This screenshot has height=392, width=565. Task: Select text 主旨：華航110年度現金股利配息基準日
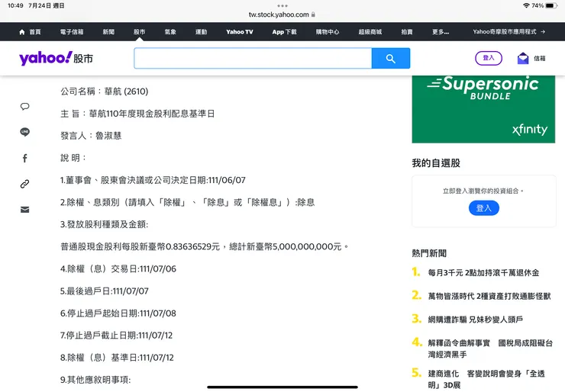click(x=137, y=114)
